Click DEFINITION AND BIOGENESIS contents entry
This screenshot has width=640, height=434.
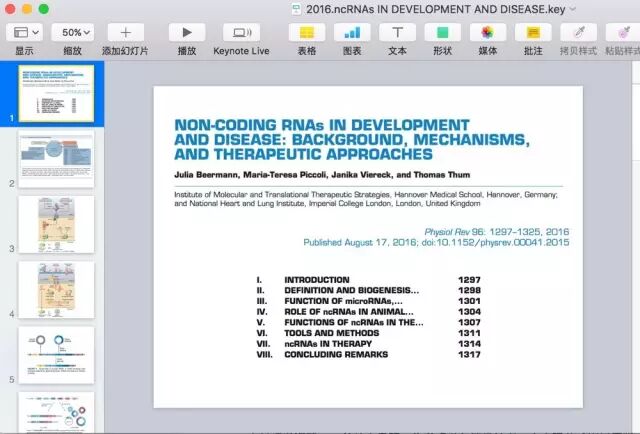[x=351, y=290]
